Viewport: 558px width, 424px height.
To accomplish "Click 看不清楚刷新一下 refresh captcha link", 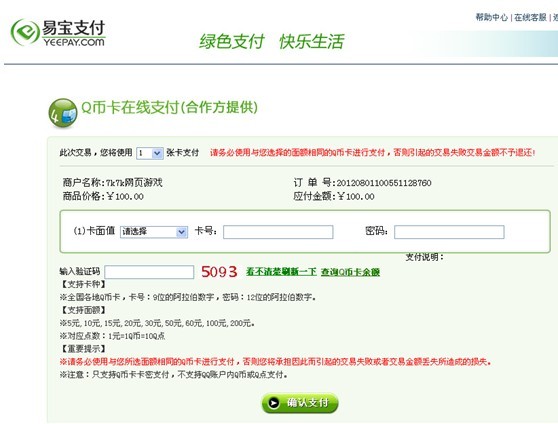I will 281,272.
